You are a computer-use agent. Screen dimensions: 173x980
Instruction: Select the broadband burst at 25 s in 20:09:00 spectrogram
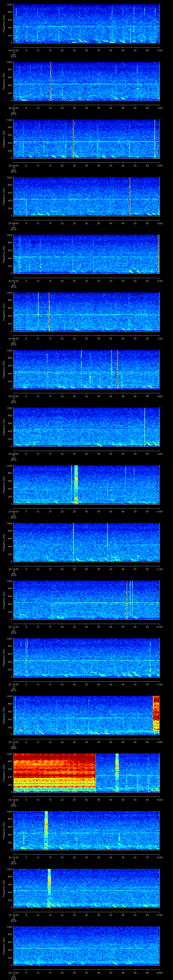76,484
